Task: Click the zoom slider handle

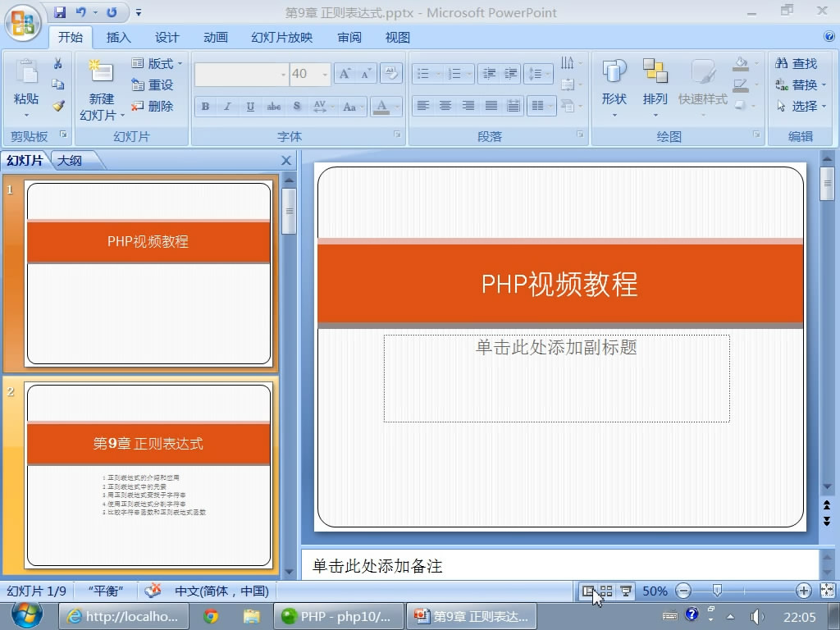Action: point(717,591)
